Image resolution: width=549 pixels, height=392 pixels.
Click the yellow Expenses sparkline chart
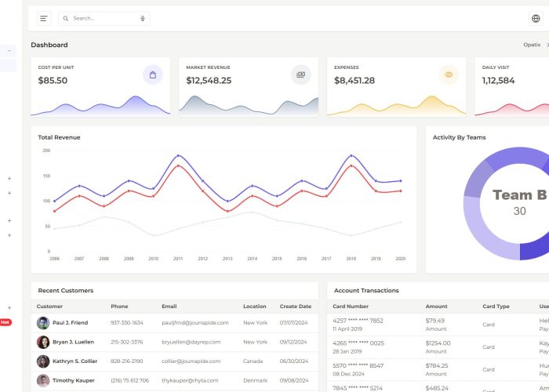point(396,105)
